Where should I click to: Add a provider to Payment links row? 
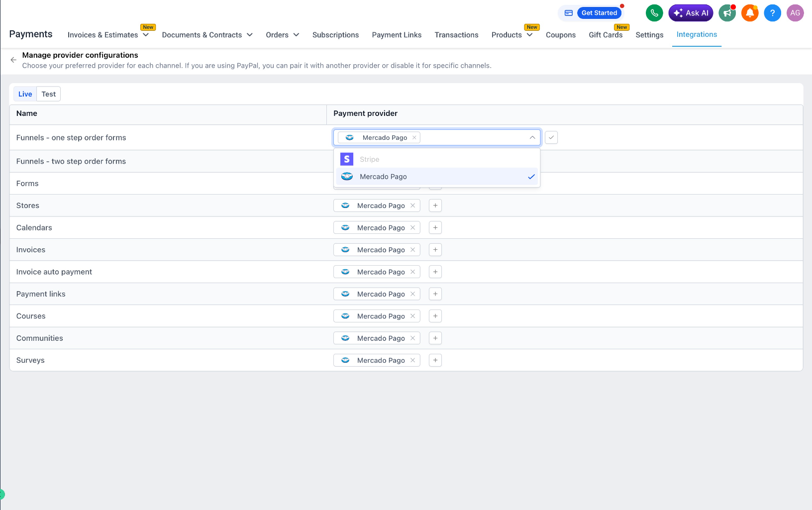point(435,294)
